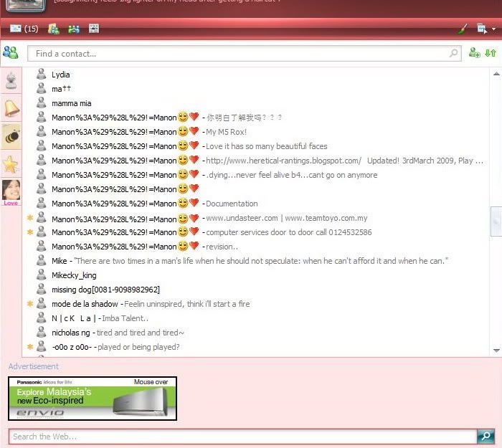Click the groups people icon in toolbar
502x448 pixels.
(x=74, y=29)
